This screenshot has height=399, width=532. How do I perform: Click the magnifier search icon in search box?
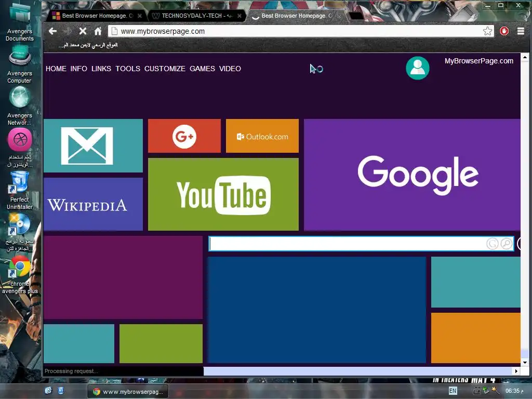507,244
